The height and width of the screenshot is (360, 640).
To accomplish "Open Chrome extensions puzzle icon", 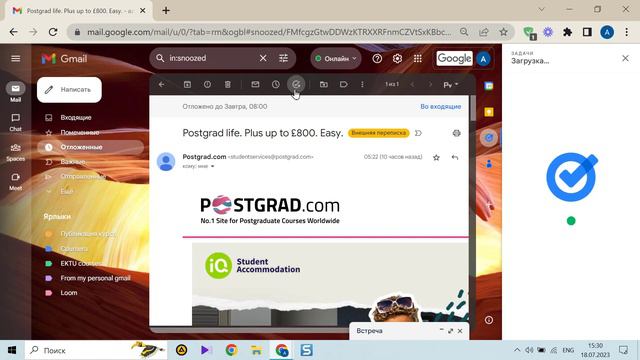I will (x=567, y=32).
